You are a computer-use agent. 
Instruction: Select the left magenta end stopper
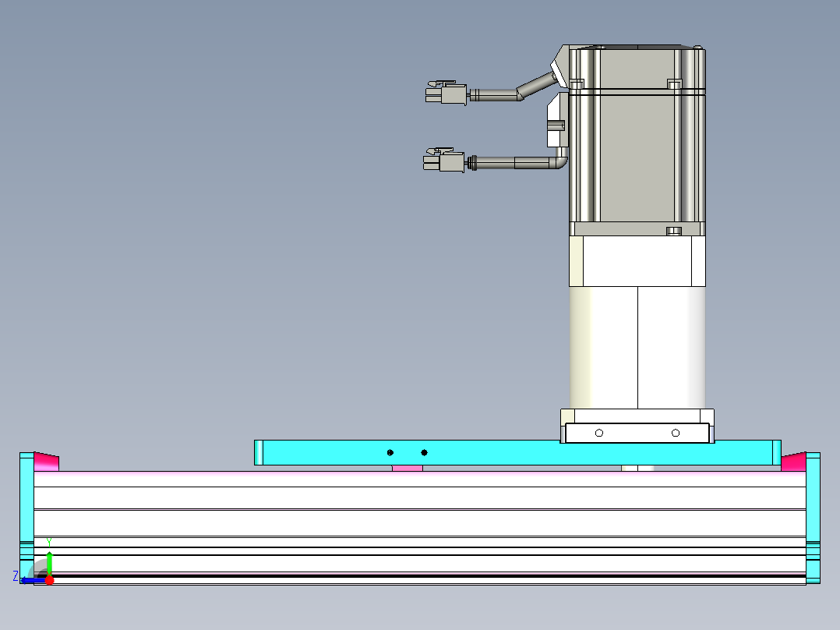click(x=46, y=462)
